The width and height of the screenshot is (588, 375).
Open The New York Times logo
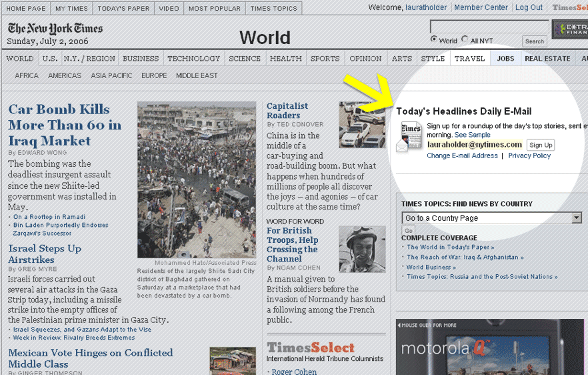pos(55,28)
